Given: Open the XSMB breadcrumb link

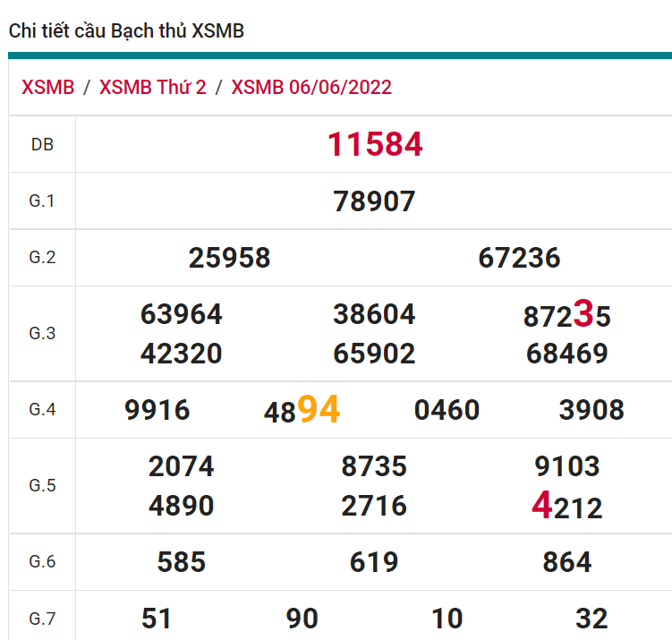Looking at the screenshot, I should click(48, 87).
